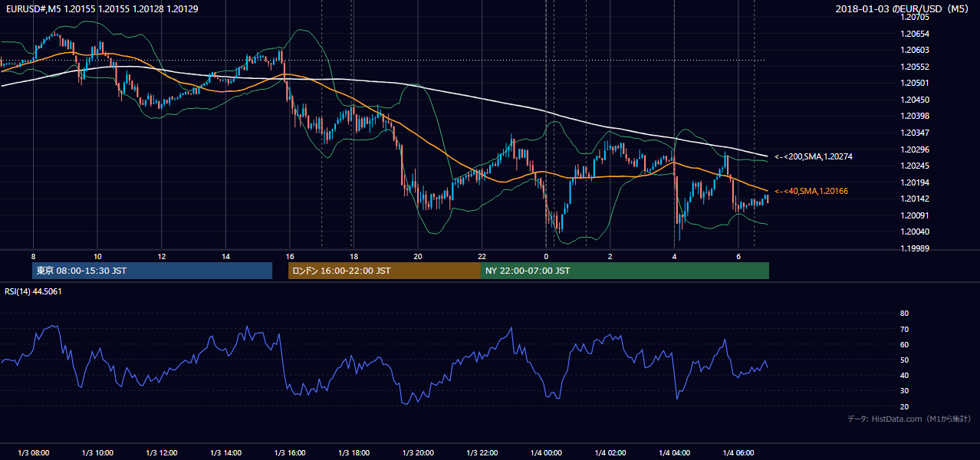Click price axis value 1.20398

pyautogui.click(x=916, y=116)
